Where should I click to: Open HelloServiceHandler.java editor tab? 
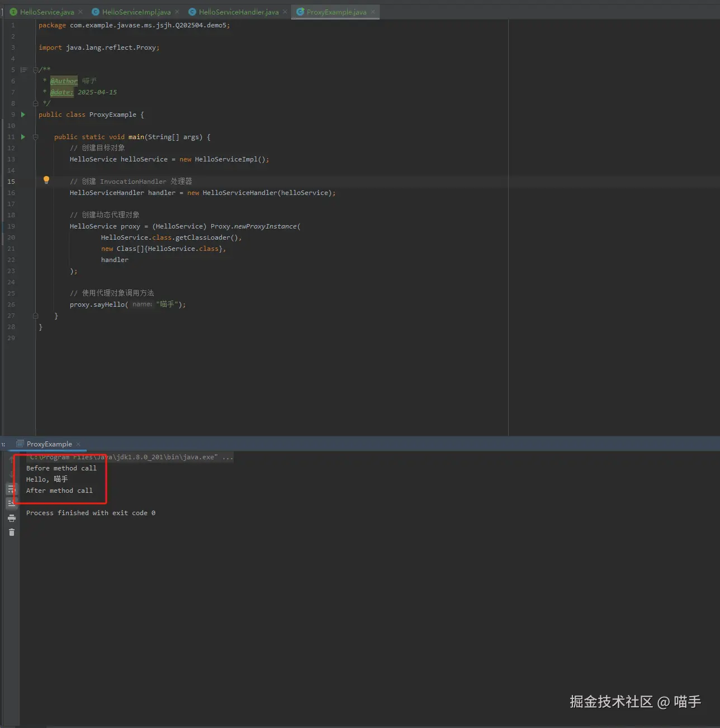238,12
